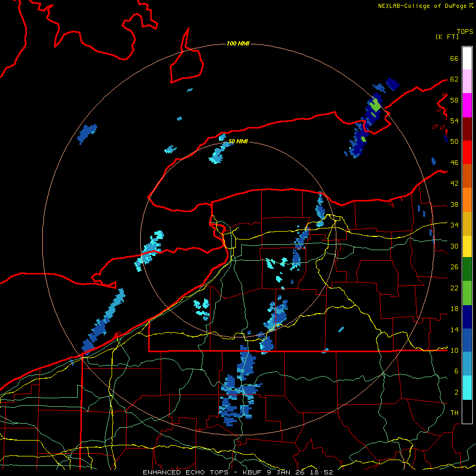Screen dimensions: 476x476
Task: Click the legend value 10
Action: click(x=454, y=350)
